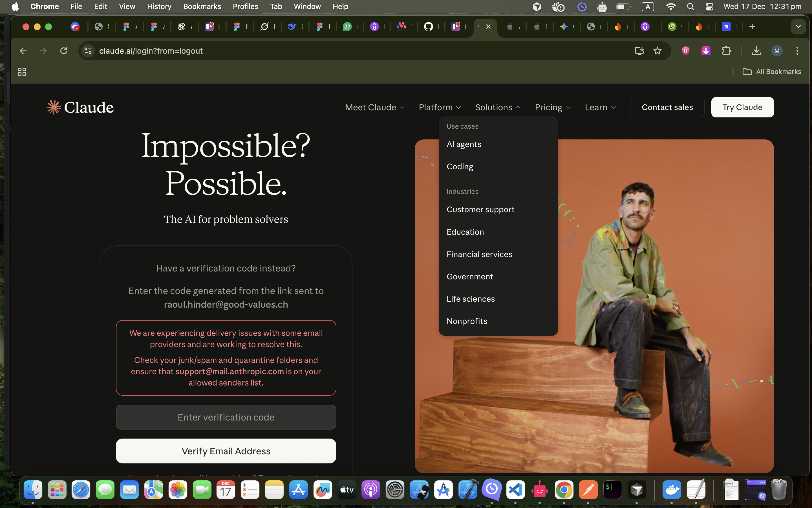Open the profile avatar M
This screenshot has height=508, width=812.
coord(777,51)
